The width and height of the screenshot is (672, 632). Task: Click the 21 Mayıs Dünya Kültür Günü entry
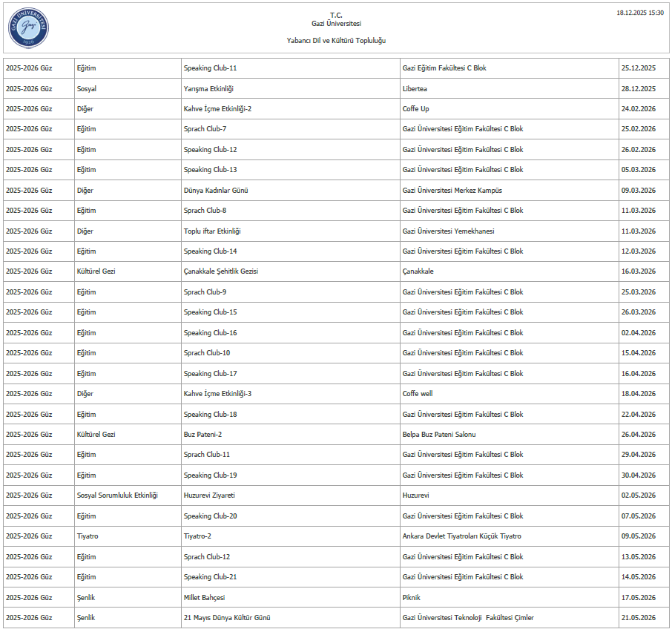pyautogui.click(x=226, y=618)
